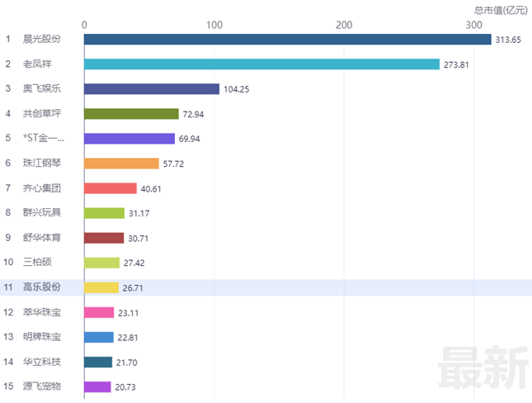Image resolution: width=532 pixels, height=403 pixels.
Task: Click the 69.94 value label
Action: pyautogui.click(x=190, y=139)
